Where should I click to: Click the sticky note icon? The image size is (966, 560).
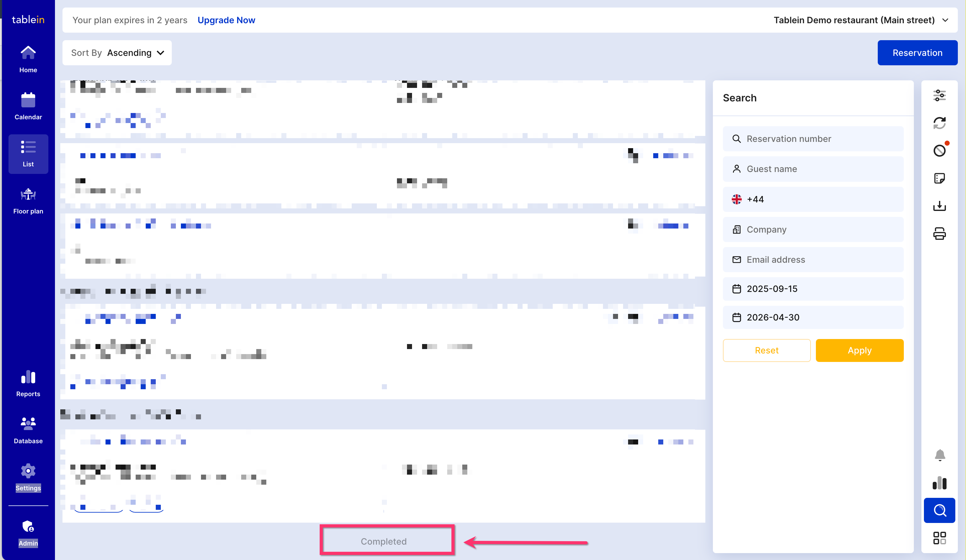939,178
